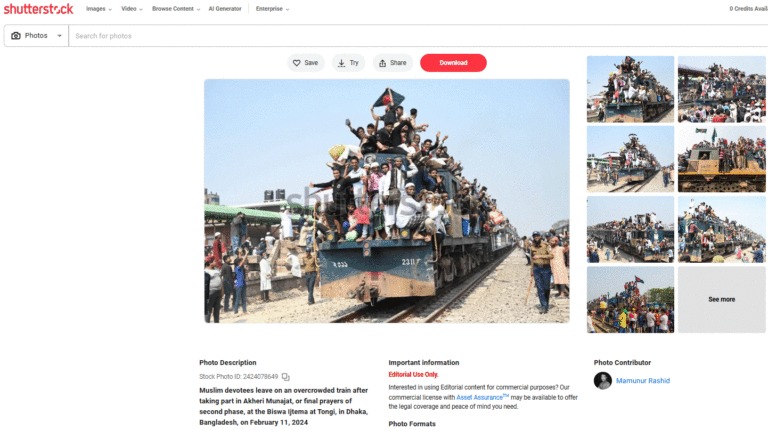Click the Search for photos field

418,36
